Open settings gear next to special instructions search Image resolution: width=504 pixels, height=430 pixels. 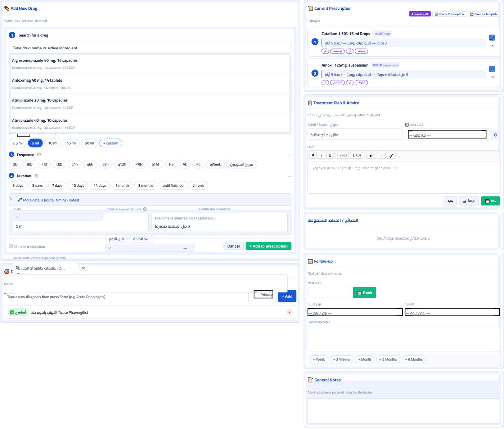coord(84,268)
